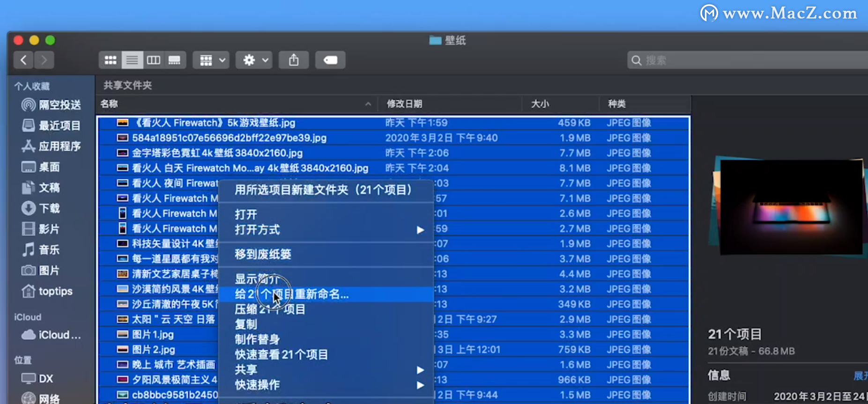Image resolution: width=868 pixels, height=404 pixels.
Task: Switch to list view
Action: [x=132, y=60]
